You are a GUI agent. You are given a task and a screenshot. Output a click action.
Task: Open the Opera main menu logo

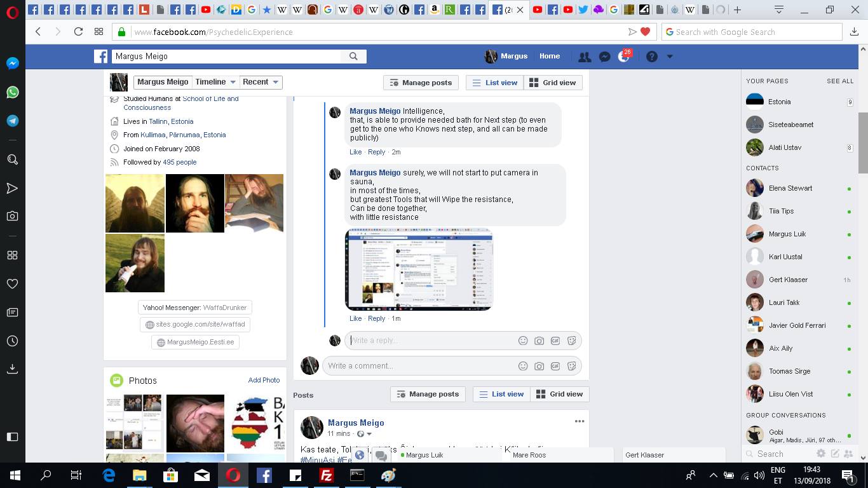click(x=12, y=11)
